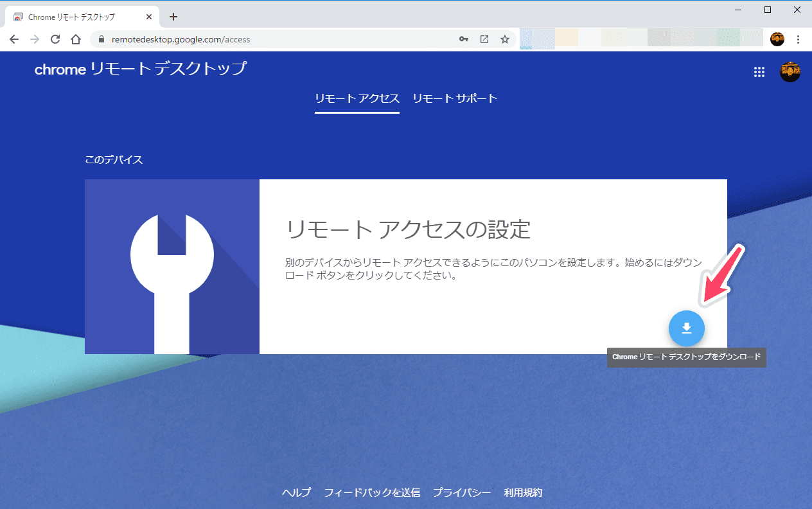This screenshot has height=509, width=812.
Task: Click the description text starting 別のデバイスから
Action: tap(493, 269)
